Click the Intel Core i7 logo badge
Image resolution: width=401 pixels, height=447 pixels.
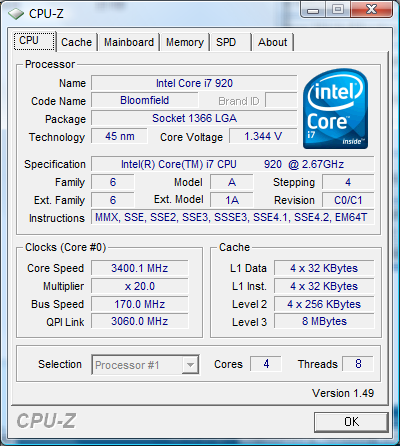point(335,109)
